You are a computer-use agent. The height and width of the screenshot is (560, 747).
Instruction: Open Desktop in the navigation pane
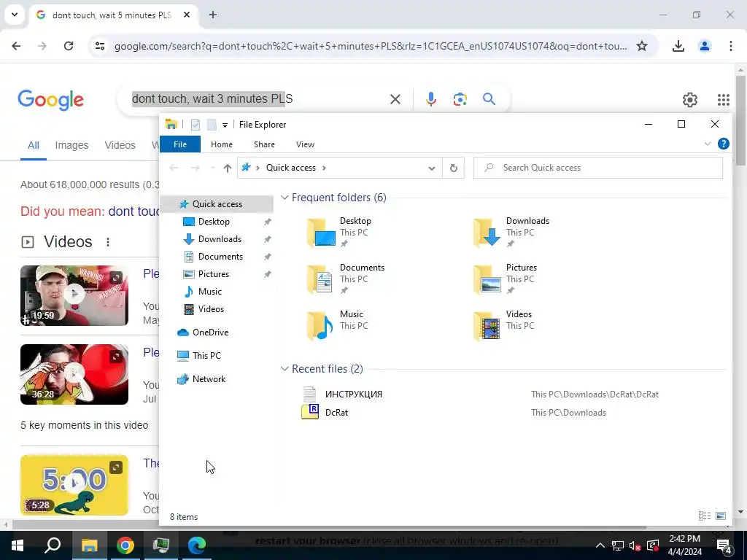214,222
